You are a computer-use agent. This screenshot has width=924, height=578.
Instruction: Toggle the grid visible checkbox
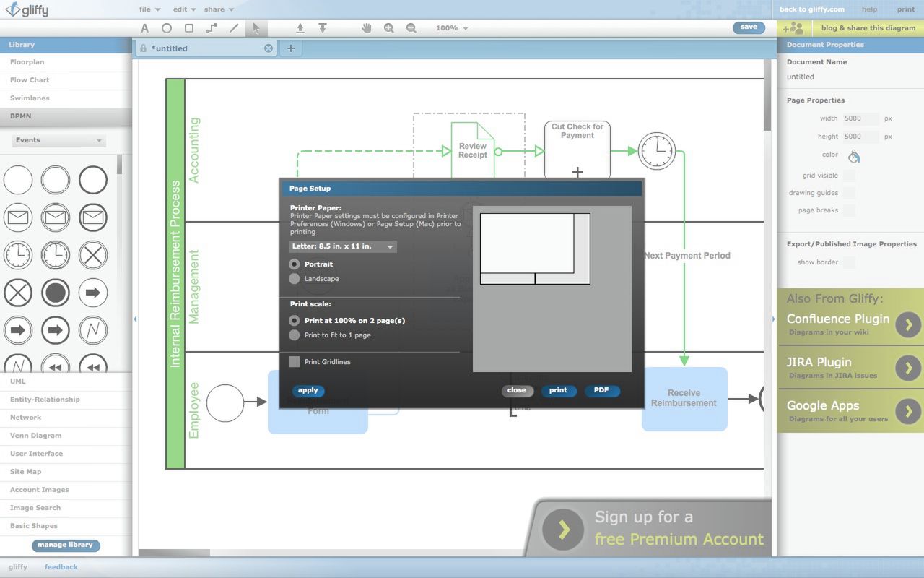tap(849, 176)
